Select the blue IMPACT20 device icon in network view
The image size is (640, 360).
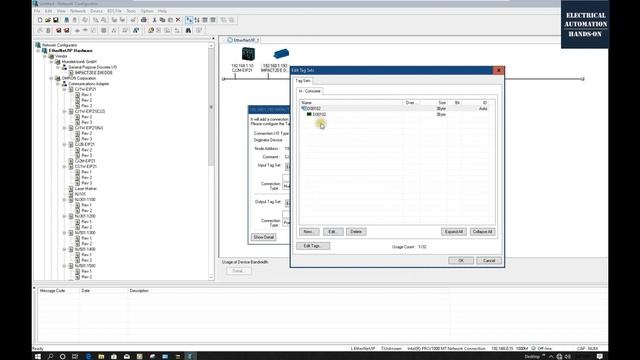click(x=281, y=53)
